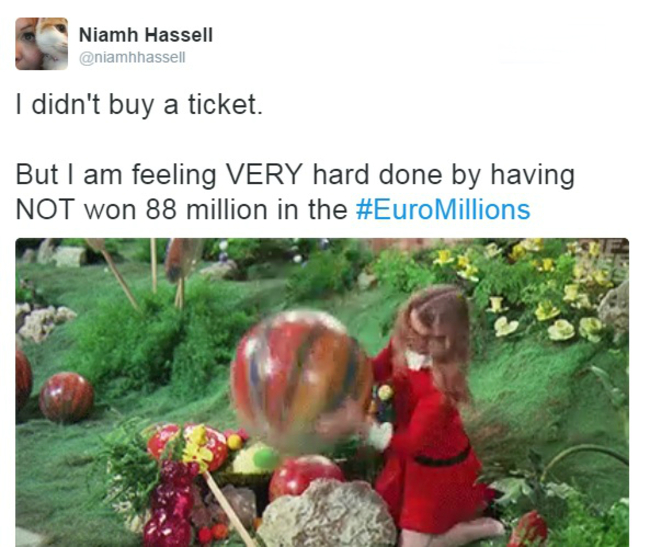The image size is (650, 547).
Task: Click the small dark red ball on the grass
Action: click(66, 397)
